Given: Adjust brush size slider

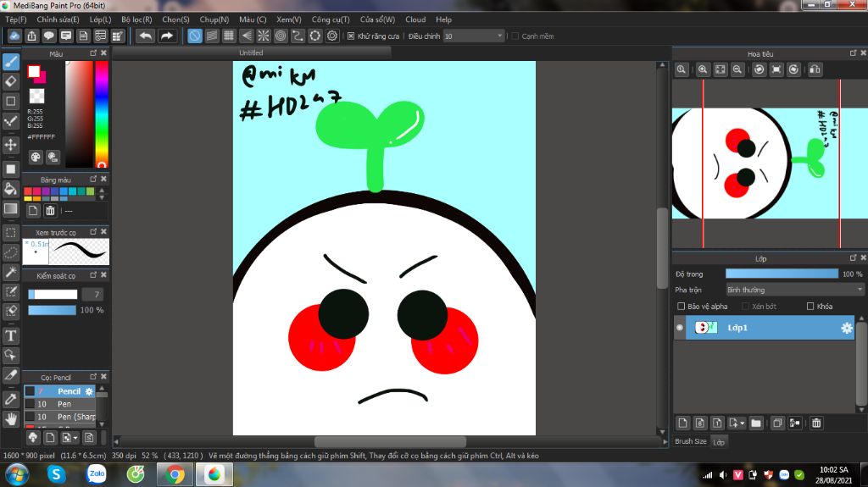Looking at the screenshot, I should click(x=53, y=295).
